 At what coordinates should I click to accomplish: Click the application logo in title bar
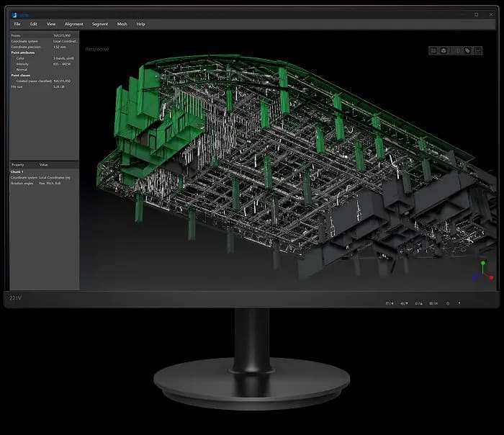[14, 14]
